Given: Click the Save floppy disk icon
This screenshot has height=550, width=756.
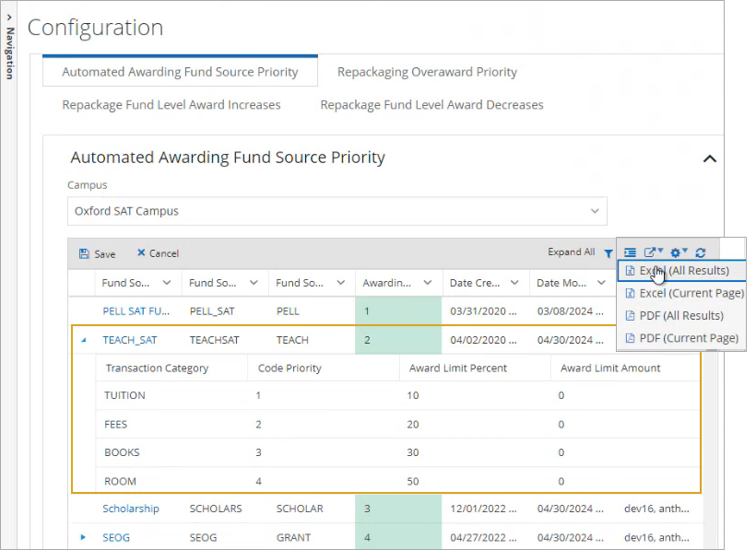Looking at the screenshot, I should tap(84, 253).
